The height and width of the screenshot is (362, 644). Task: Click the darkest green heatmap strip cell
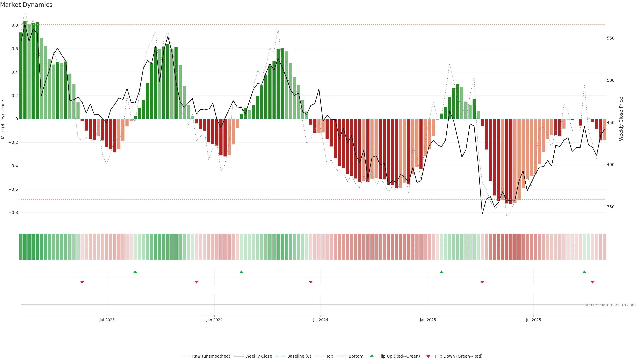pos(25,247)
